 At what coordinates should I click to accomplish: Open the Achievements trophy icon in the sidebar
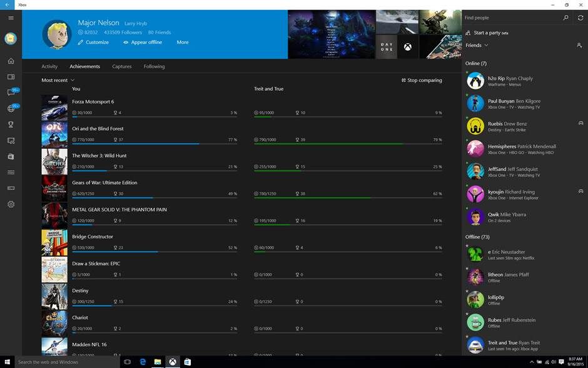click(11, 125)
